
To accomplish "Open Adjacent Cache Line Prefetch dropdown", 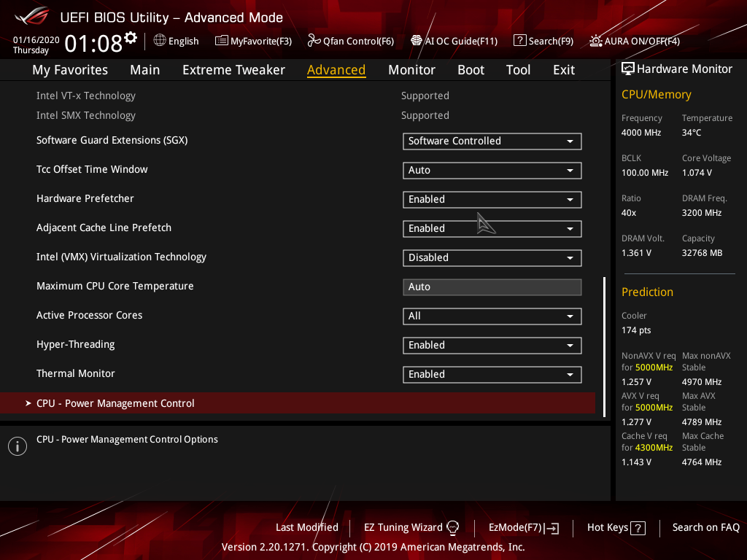I will (492, 228).
